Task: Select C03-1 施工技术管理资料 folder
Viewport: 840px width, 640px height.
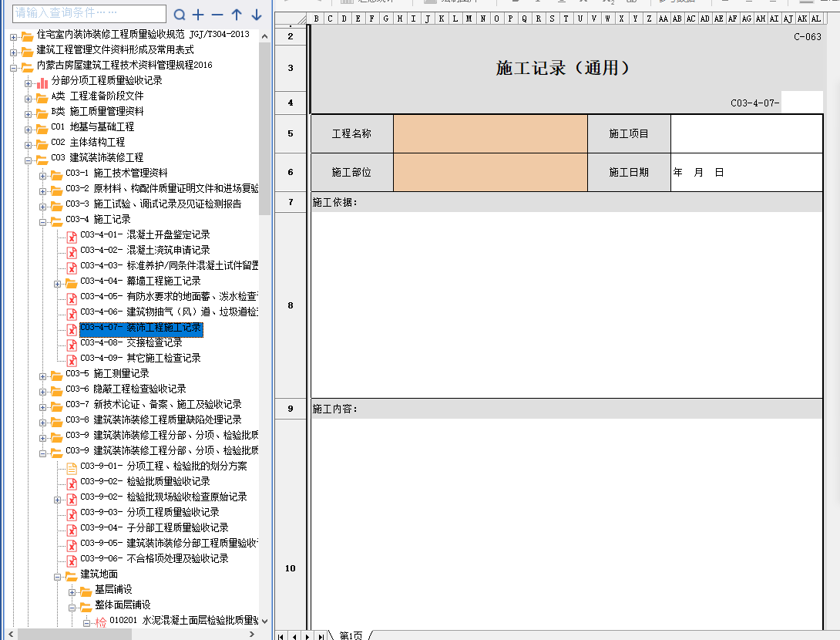Action: pyautogui.click(x=116, y=173)
